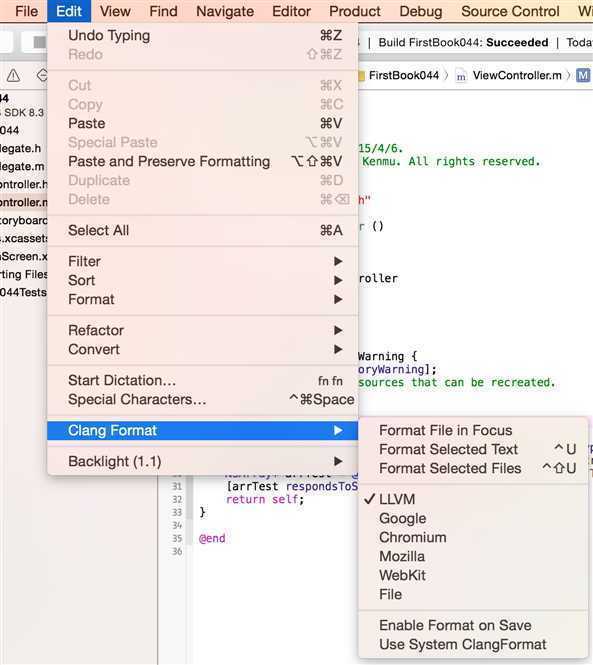Expand the Refactor submenu
The width and height of the screenshot is (593, 665).
(203, 330)
